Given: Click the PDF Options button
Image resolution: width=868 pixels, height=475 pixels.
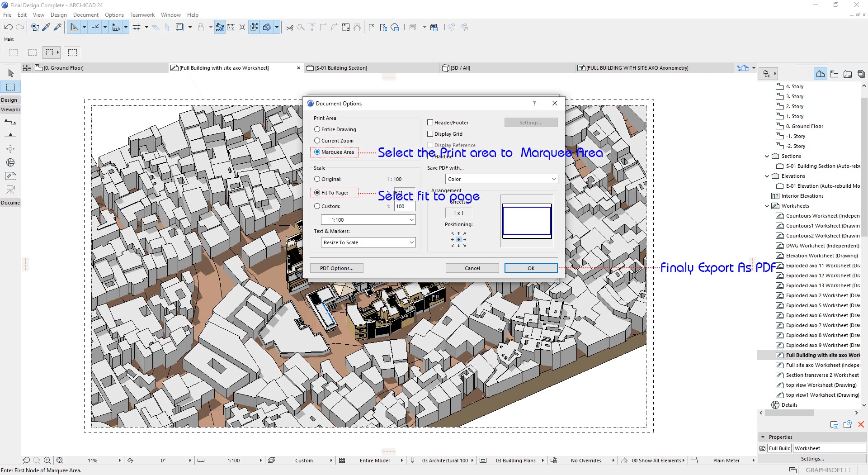Looking at the screenshot, I should pyautogui.click(x=336, y=268).
